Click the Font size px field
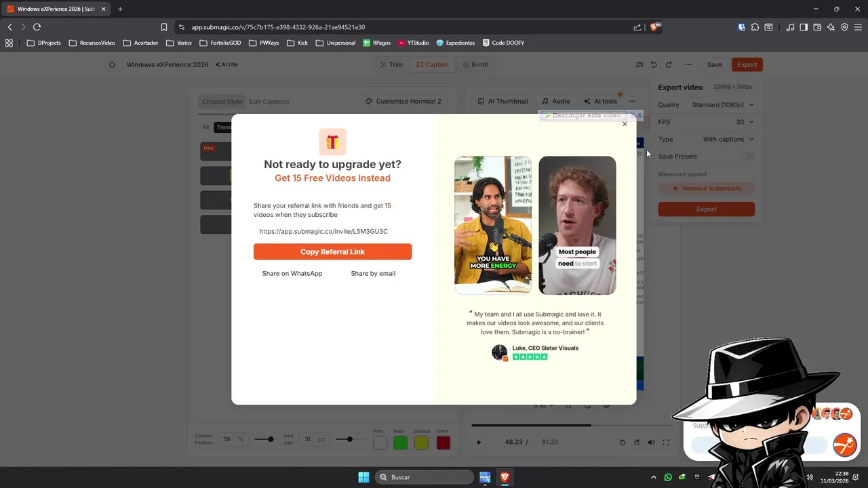The height and width of the screenshot is (488, 868). click(x=314, y=439)
